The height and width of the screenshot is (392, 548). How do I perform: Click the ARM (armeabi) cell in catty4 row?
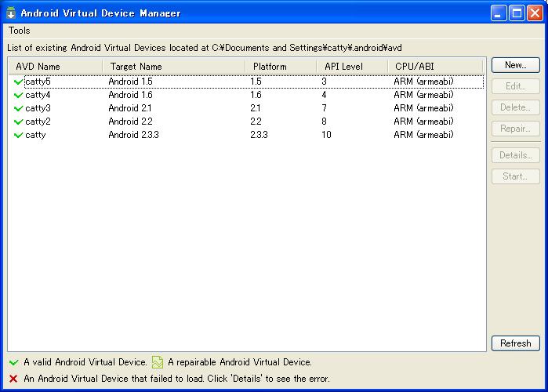(x=423, y=95)
